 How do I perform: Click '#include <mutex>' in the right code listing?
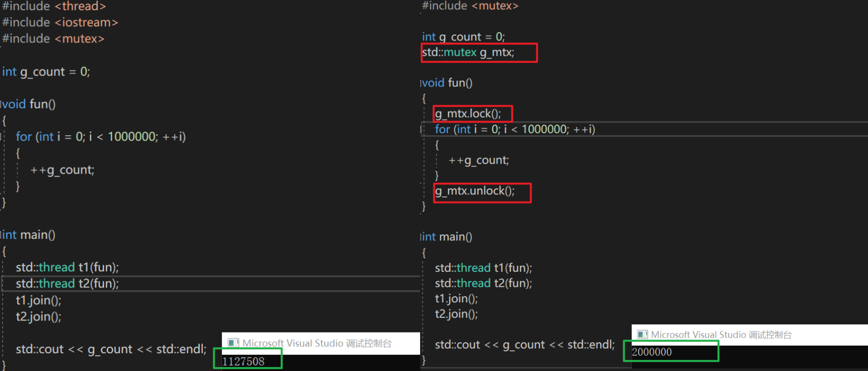coord(470,6)
